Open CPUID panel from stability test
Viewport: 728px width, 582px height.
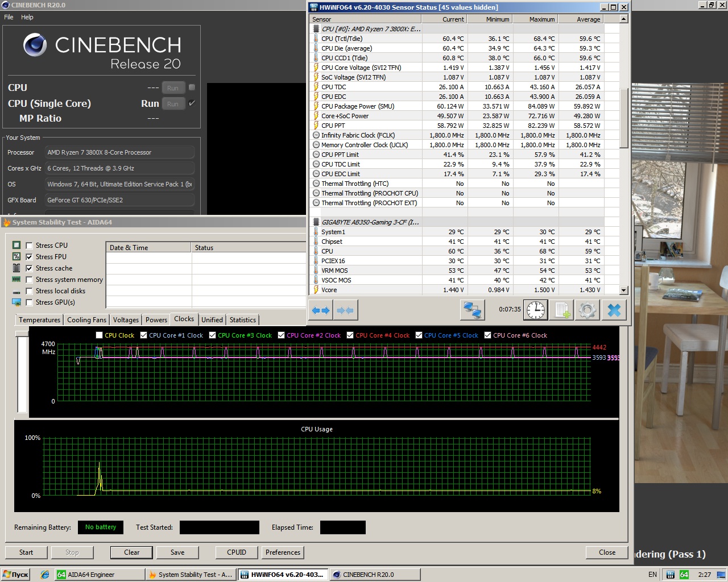237,552
